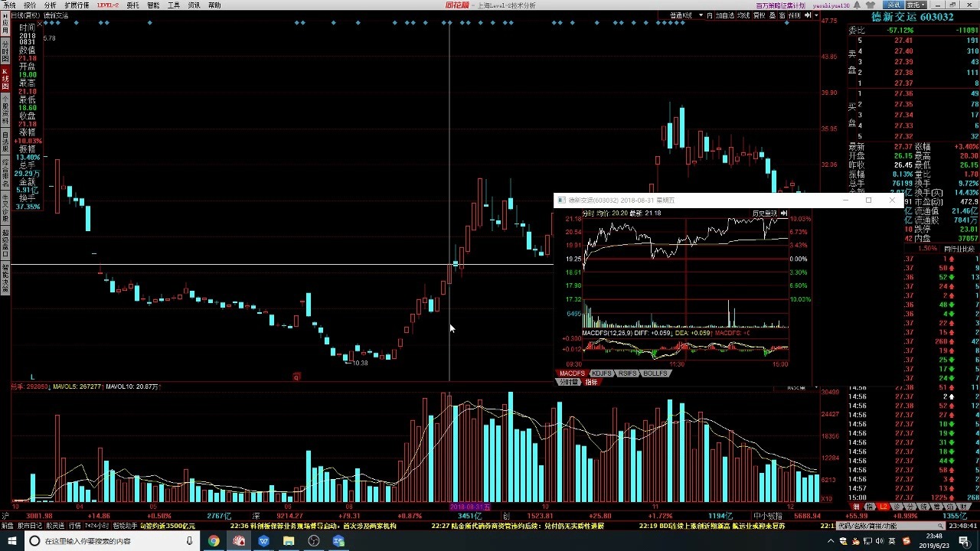
Task: Click the 股市日记 status bar button
Action: [x=30, y=526]
